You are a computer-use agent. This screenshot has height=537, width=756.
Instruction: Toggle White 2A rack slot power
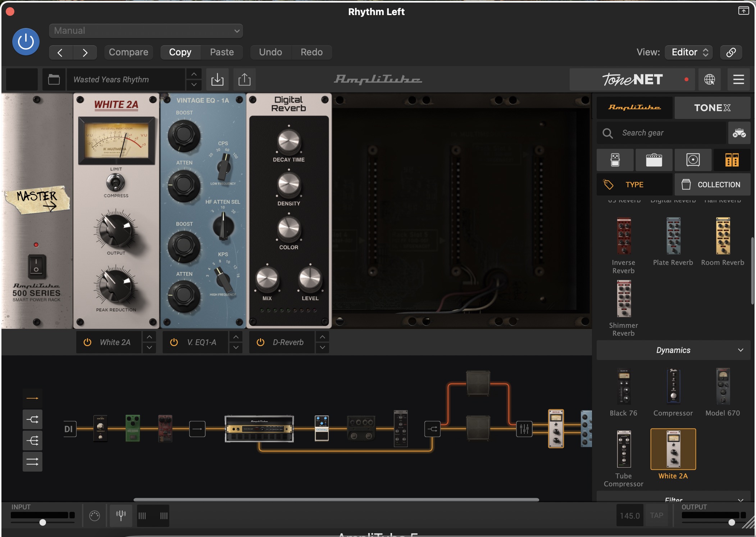pos(87,342)
